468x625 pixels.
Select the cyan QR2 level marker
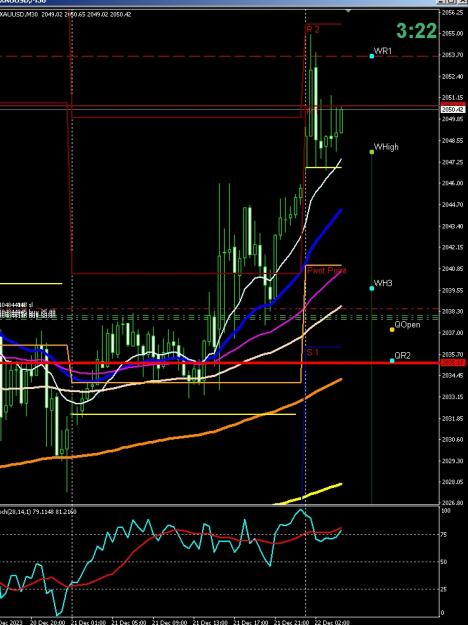pyautogui.click(x=392, y=360)
